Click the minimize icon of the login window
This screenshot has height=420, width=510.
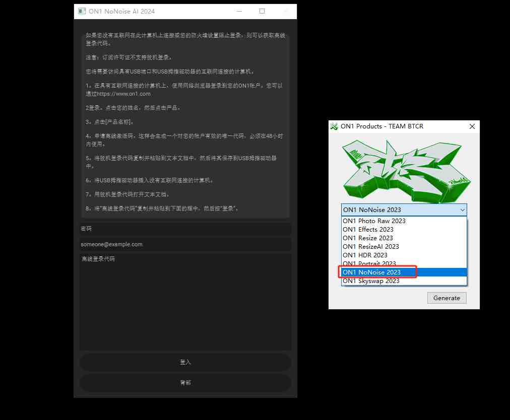[239, 11]
